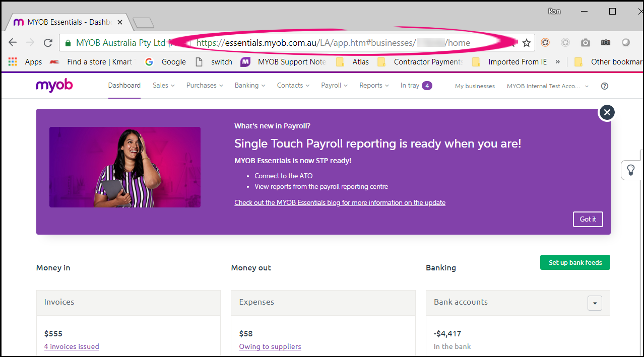The image size is (644, 357).
Task: Click the Ron profile button
Action: coord(554,11)
